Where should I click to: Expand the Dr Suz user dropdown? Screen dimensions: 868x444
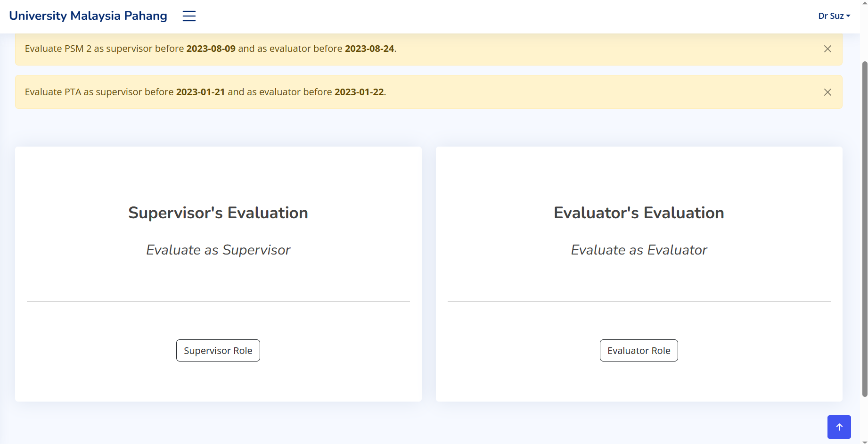834,16
